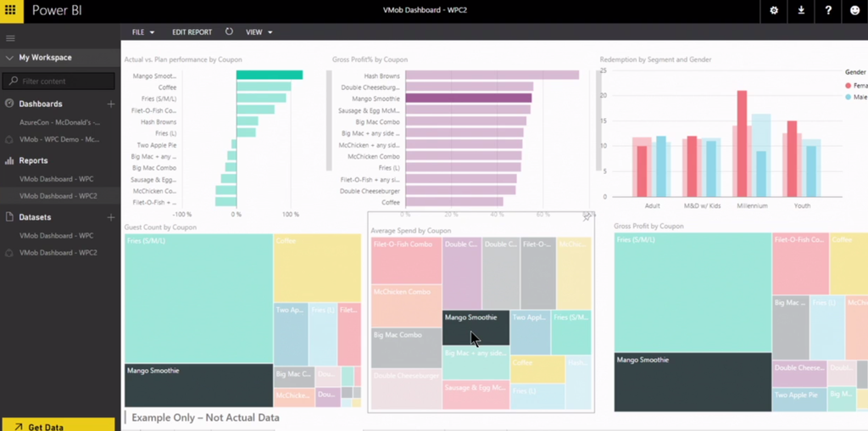Viewport: 868px width, 431px height.
Task: Open the VMob Dashboard - WPC report
Action: pos(57,179)
